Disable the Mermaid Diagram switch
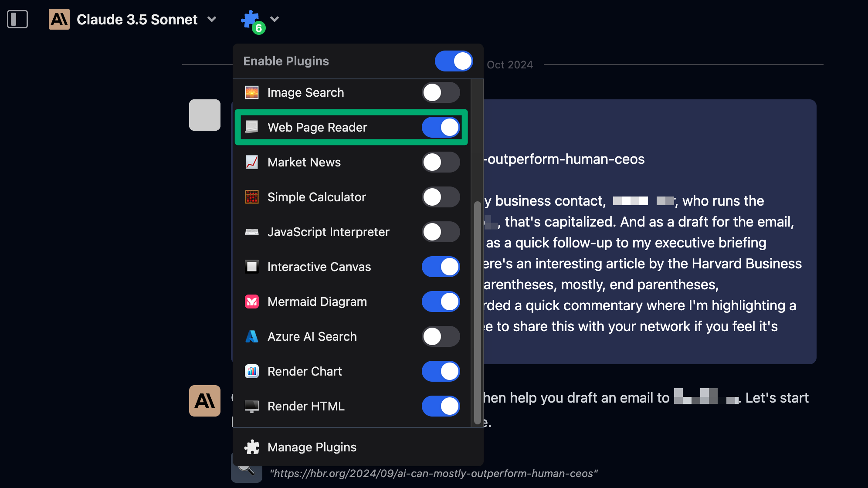The height and width of the screenshot is (488, 868). click(x=441, y=302)
